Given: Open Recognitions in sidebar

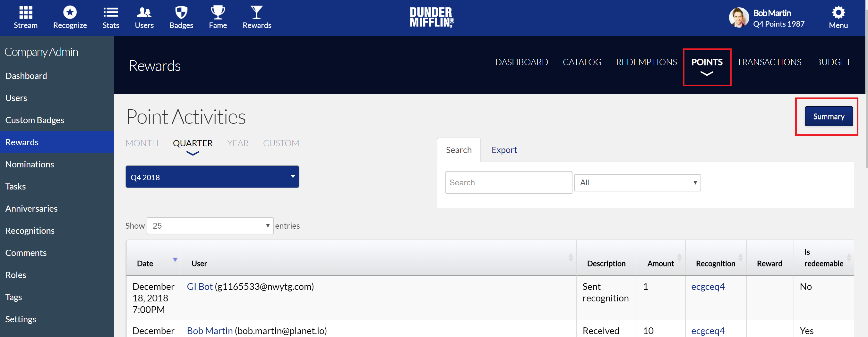Looking at the screenshot, I should point(56,231).
